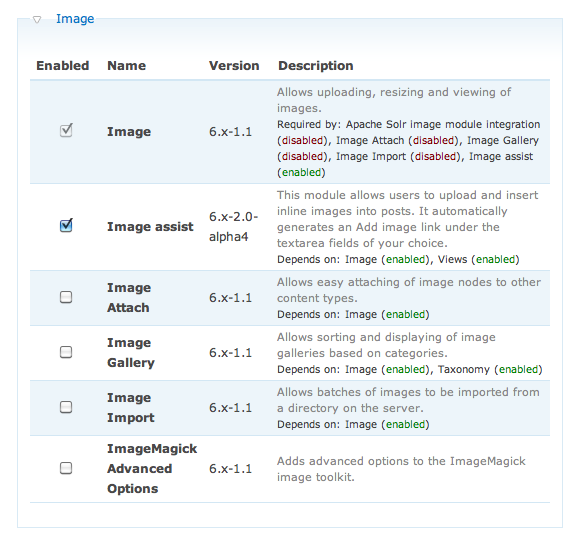Viewport: 577px width, 533px height.
Task: Enable ImageMagick Advanced Options checkbox
Action: 66,468
